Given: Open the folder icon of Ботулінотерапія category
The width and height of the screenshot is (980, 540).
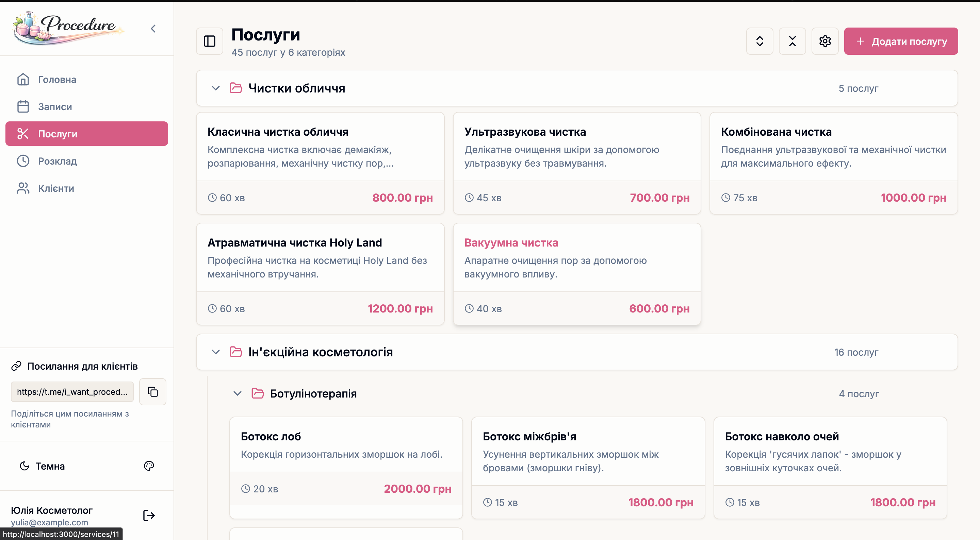Looking at the screenshot, I should pos(258,393).
